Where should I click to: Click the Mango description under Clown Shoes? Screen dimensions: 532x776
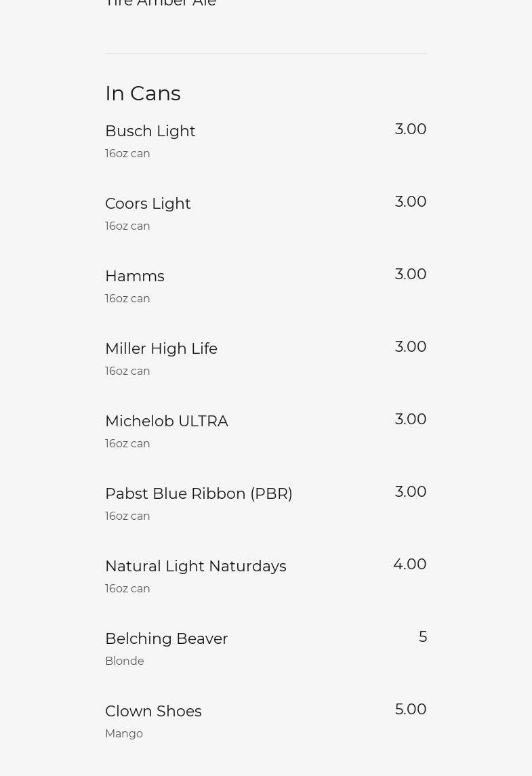point(124,734)
